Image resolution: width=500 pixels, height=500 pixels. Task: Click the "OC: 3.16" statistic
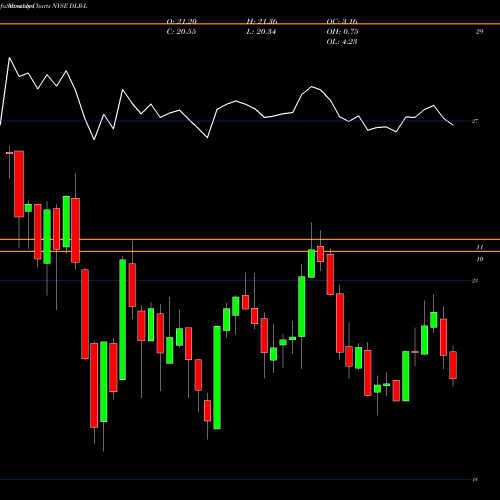point(342,21)
